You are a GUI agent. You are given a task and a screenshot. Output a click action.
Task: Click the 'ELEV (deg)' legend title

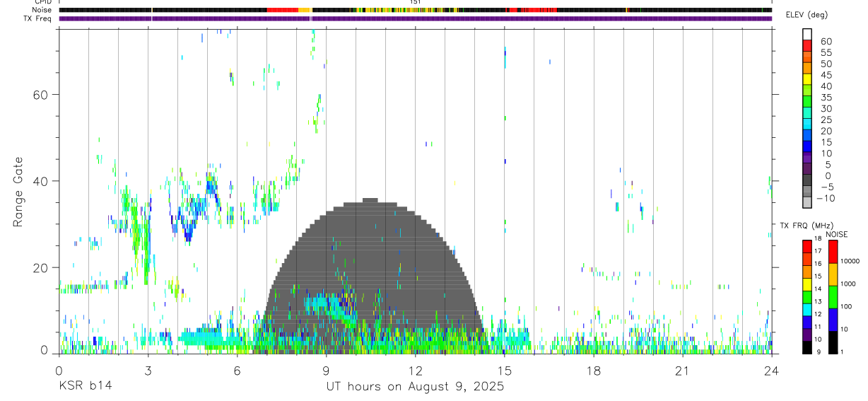807,15
